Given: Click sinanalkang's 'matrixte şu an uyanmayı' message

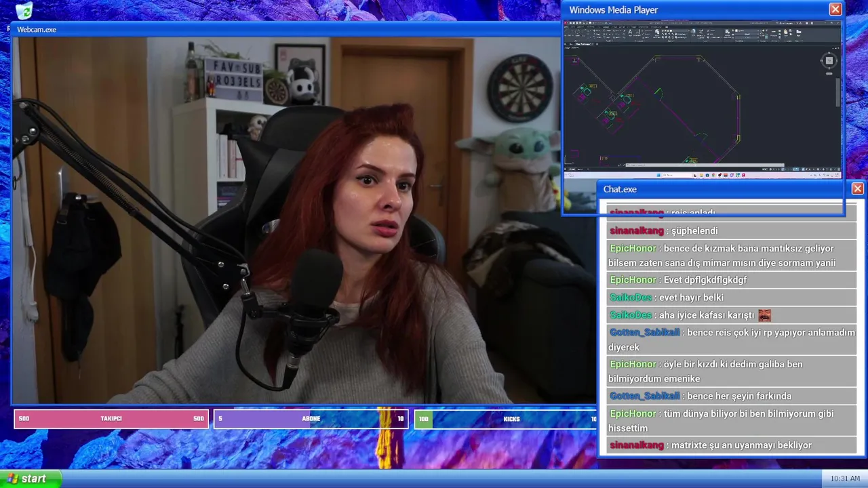Looking at the screenshot, I should [x=731, y=445].
